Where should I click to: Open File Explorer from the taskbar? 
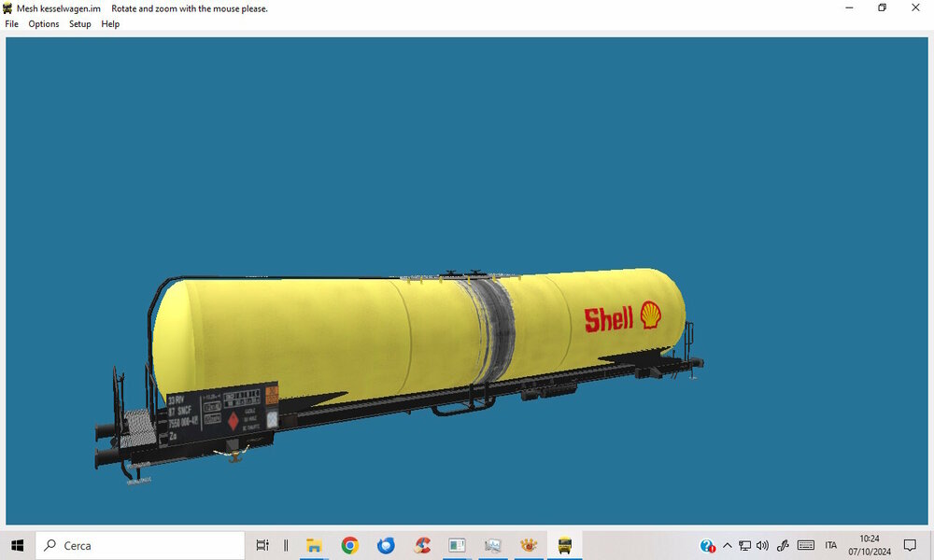[314, 545]
